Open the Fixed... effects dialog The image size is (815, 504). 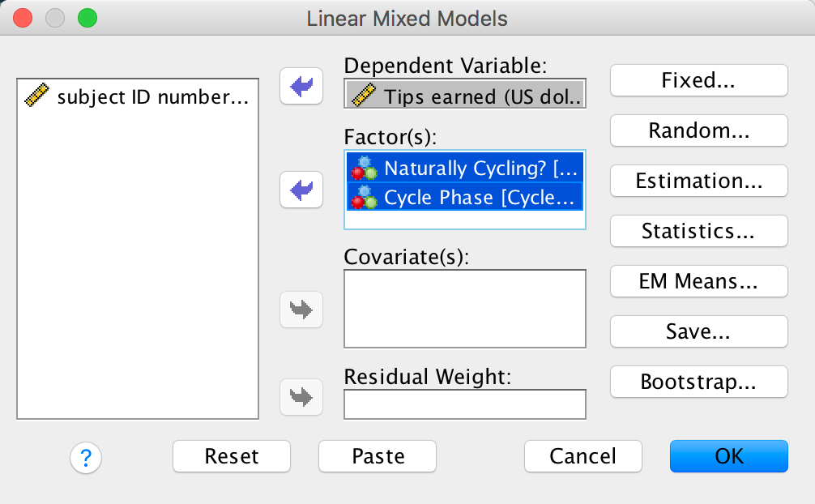(x=698, y=80)
